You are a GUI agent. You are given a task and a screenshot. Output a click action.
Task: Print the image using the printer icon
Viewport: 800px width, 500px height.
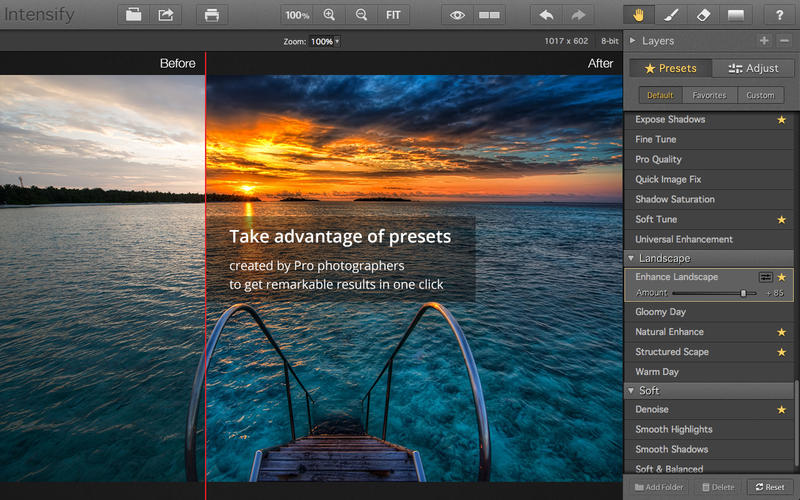211,15
